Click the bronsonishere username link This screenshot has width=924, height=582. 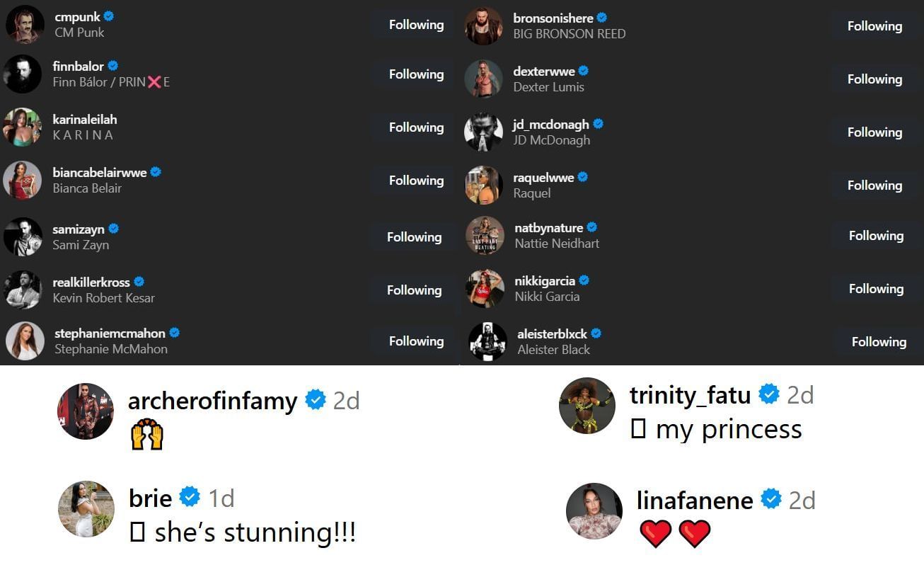[x=553, y=18]
